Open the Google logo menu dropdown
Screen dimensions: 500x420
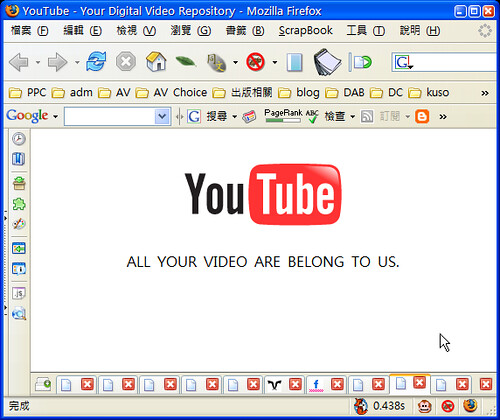click(55, 117)
